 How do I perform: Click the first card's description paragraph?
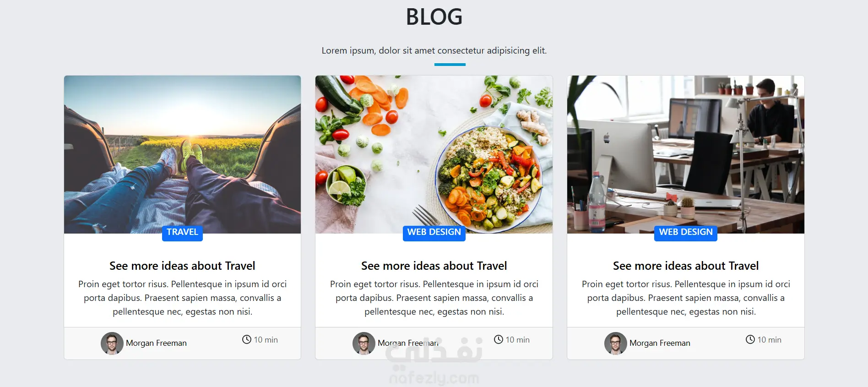[182, 298]
